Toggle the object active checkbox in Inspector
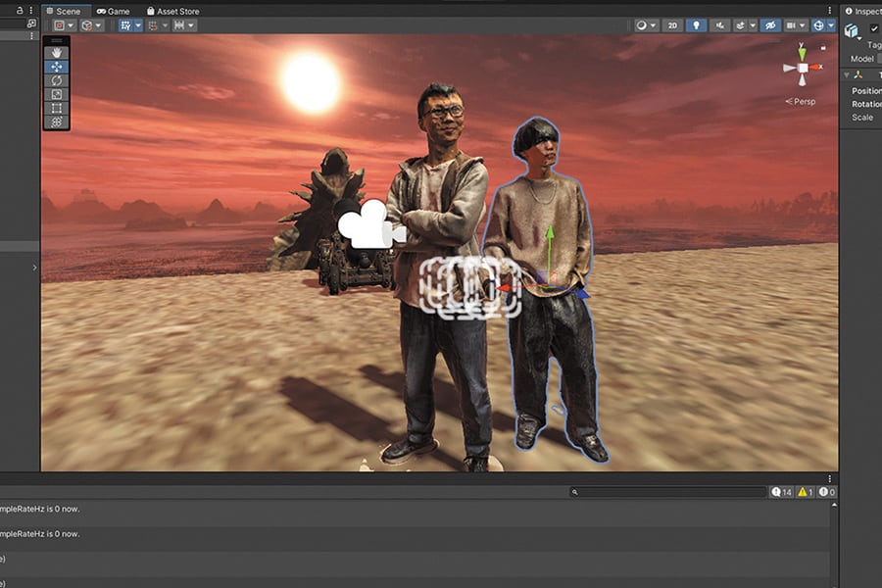The height and width of the screenshot is (588, 882). pos(874,28)
